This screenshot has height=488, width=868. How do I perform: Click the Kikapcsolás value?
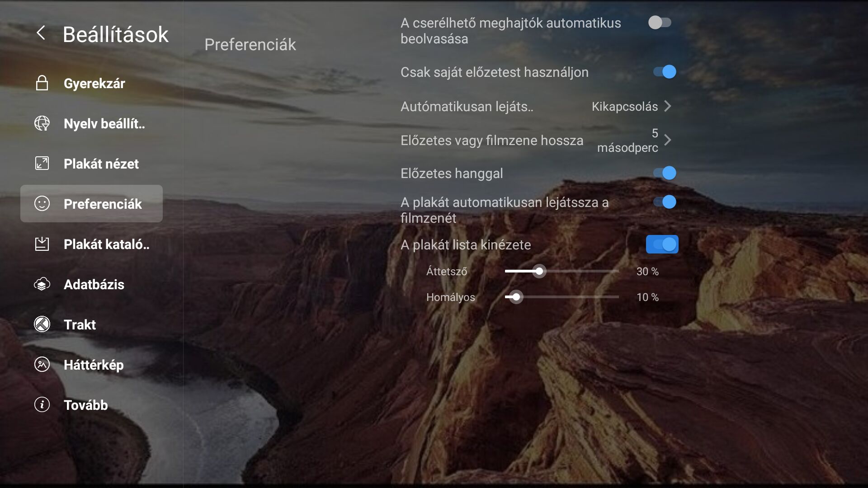click(x=625, y=107)
